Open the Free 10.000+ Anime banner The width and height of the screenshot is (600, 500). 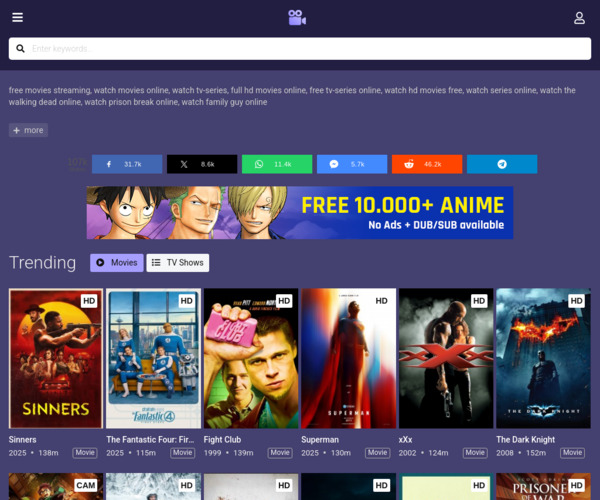[300, 212]
